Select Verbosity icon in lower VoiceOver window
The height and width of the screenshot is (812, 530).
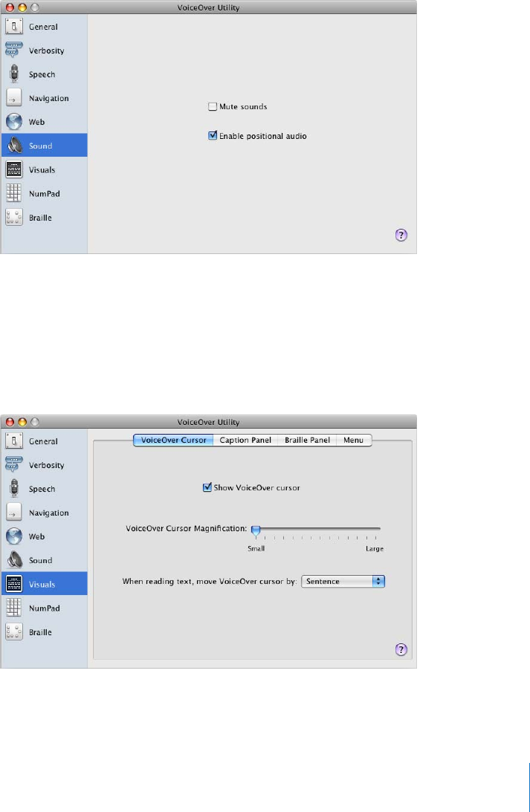pyautogui.click(x=14, y=464)
